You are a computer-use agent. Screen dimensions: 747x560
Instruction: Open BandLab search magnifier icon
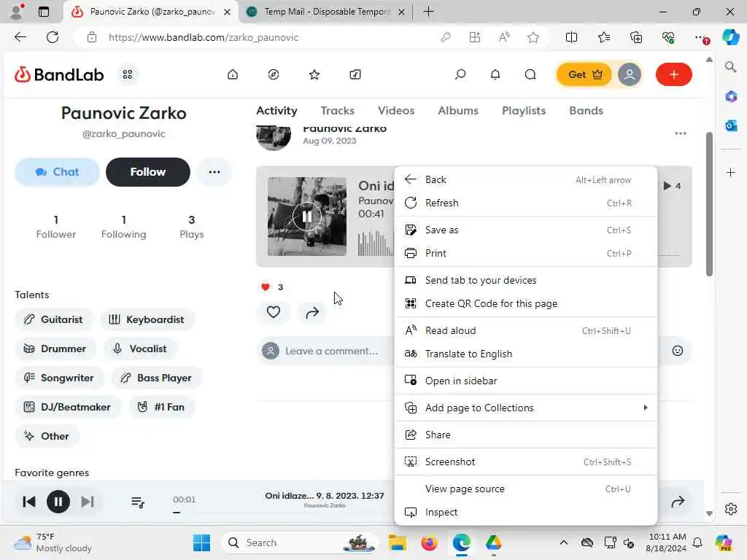(460, 74)
